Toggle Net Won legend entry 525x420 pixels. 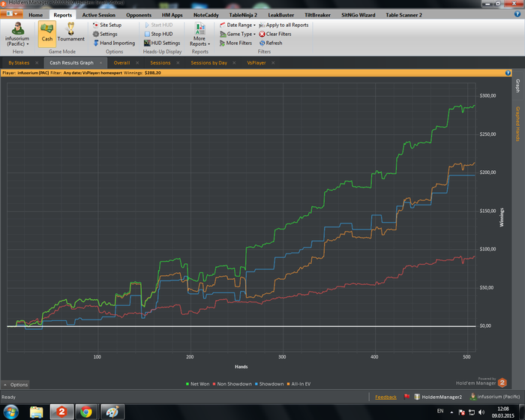tap(197, 384)
